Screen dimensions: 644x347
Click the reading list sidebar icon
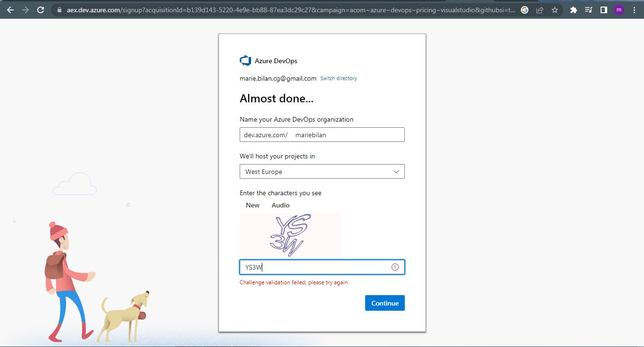point(603,9)
